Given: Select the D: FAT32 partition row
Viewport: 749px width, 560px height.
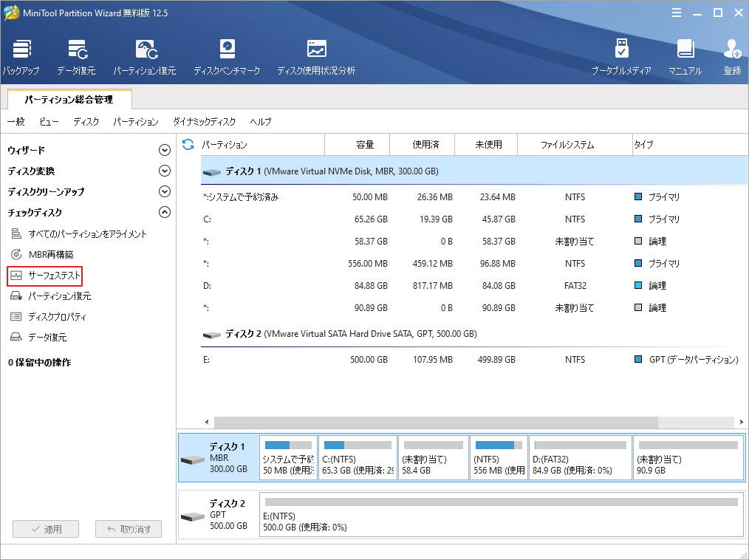Looking at the screenshot, I should pyautogui.click(x=474, y=286).
